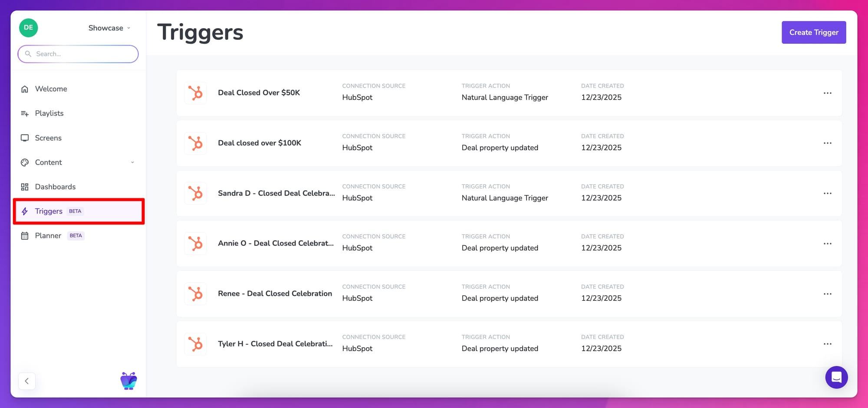The width and height of the screenshot is (868, 408).
Task: Click the DE account avatar
Action: 28,28
